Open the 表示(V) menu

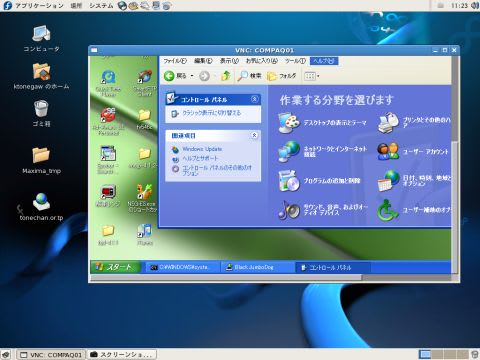click(x=229, y=61)
